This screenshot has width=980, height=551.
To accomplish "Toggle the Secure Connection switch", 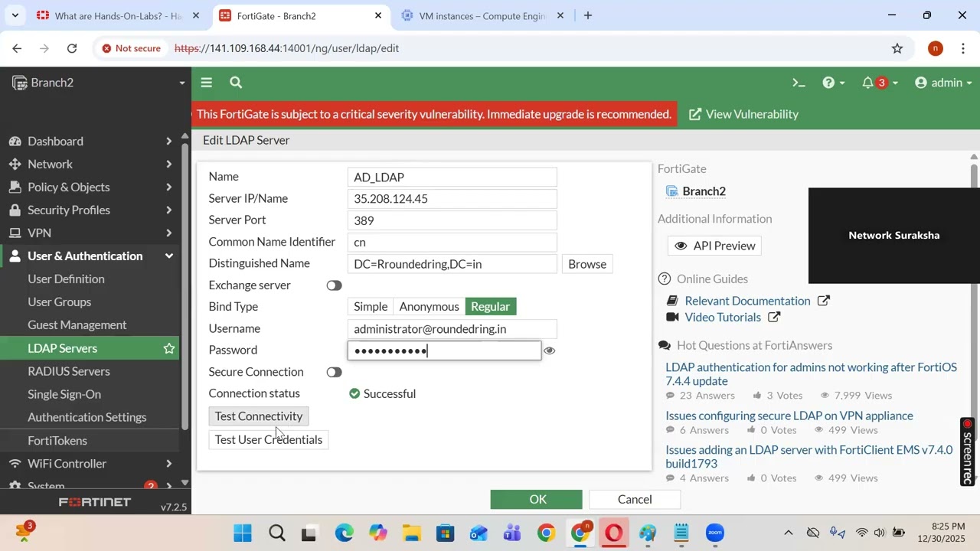I will (334, 372).
